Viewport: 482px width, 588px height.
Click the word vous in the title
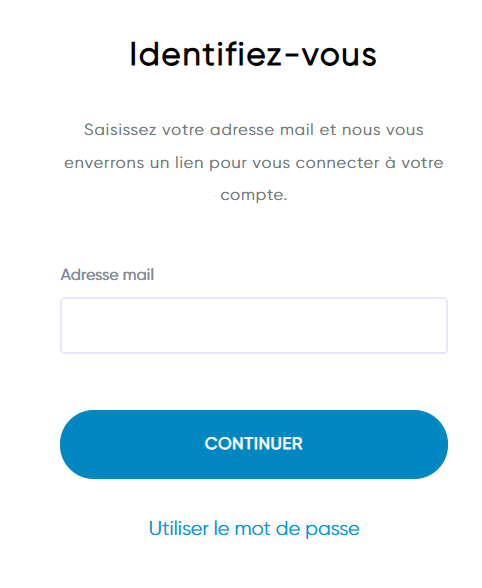click(339, 55)
